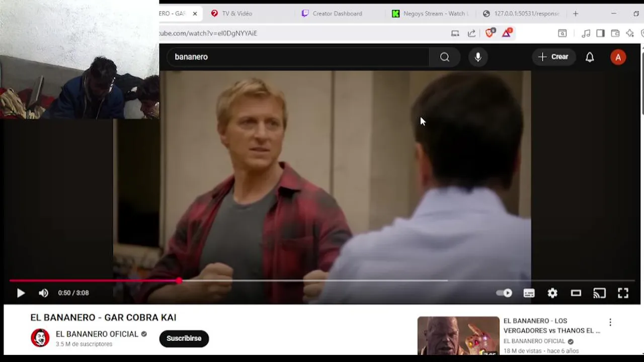
Task: Open the Crear upload menu
Action: 553,57
